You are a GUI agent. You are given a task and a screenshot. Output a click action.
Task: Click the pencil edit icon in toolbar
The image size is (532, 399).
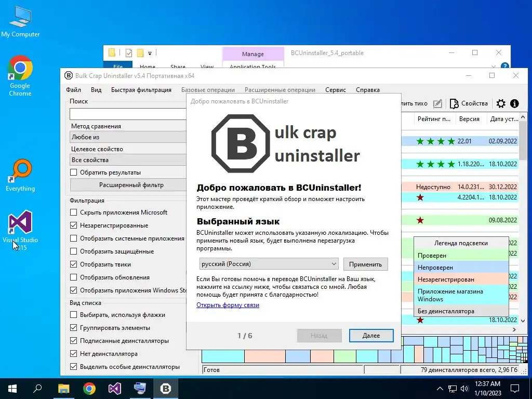(x=437, y=103)
